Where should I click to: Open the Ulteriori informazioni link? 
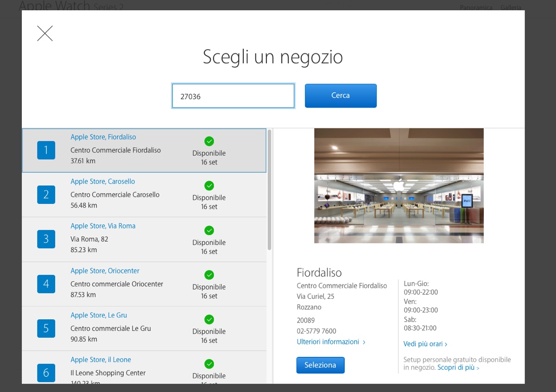tap(331, 342)
